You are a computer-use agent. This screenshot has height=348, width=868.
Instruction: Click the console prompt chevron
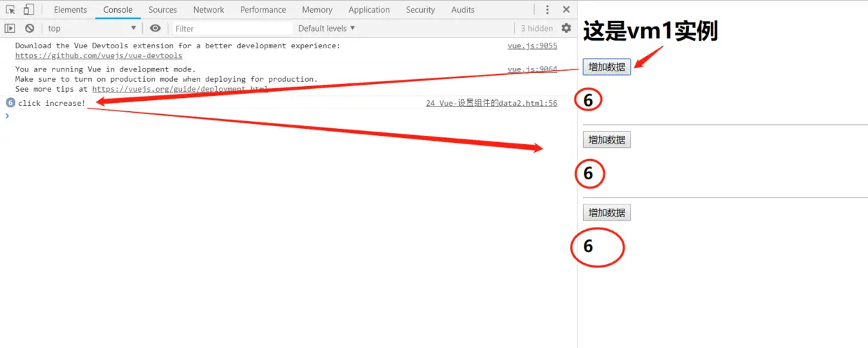tap(7, 116)
